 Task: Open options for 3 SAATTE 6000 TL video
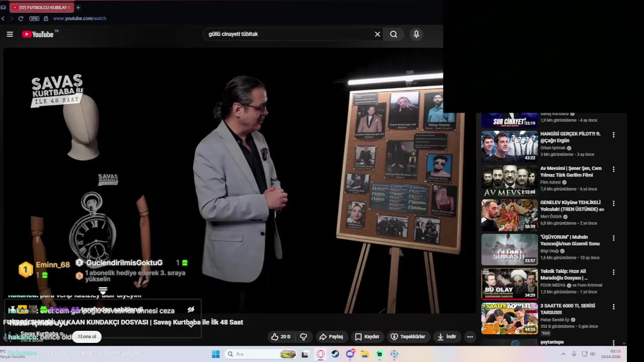613,307
